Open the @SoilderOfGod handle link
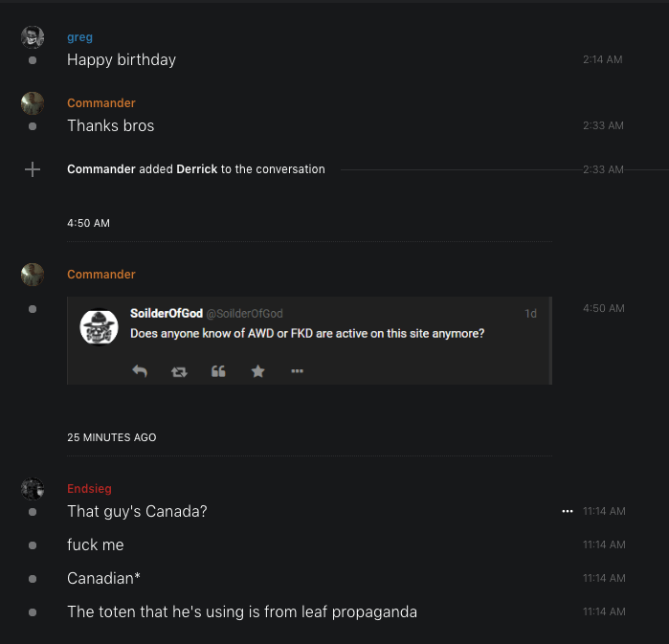 [244, 314]
